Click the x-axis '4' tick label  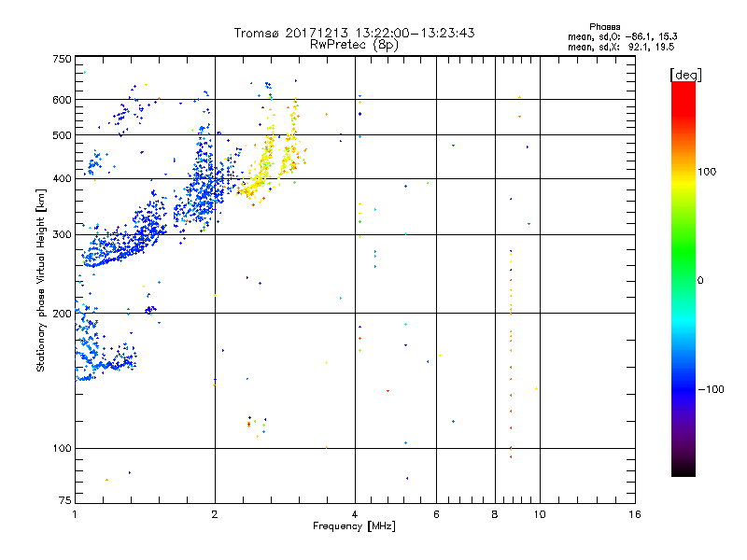pos(355,514)
